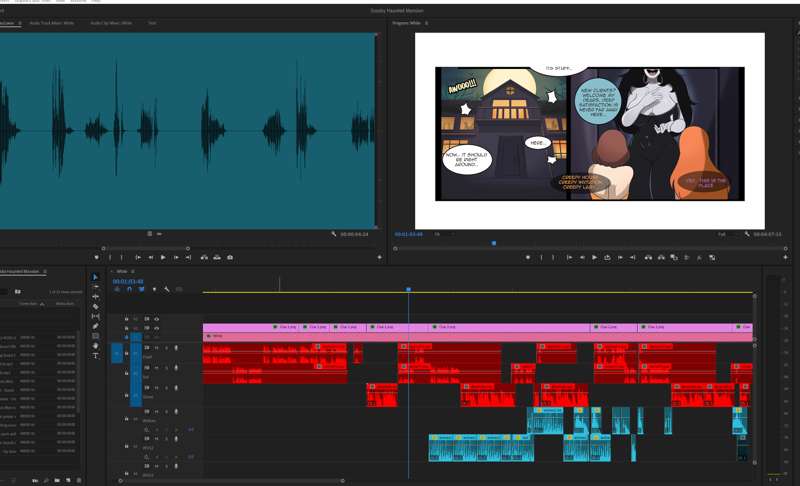Play the Program monitor sequence

pos(594,258)
